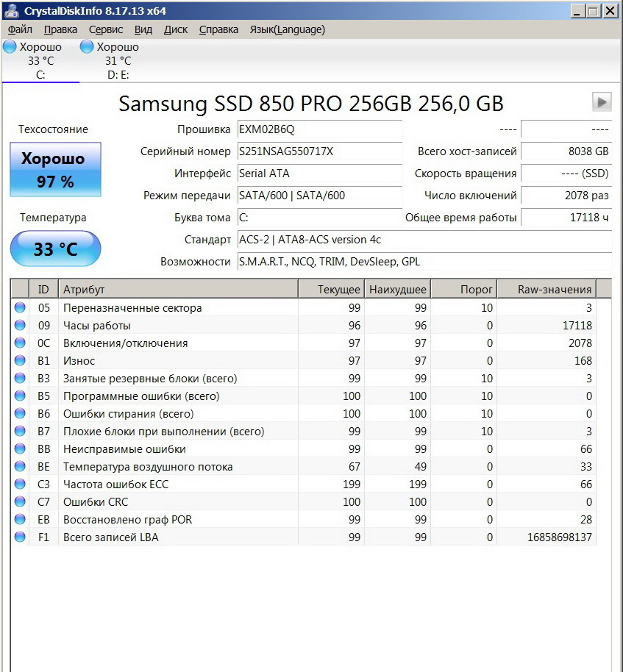Select the Износ attribute row
Screen dimensions: 623x672
coord(304,360)
